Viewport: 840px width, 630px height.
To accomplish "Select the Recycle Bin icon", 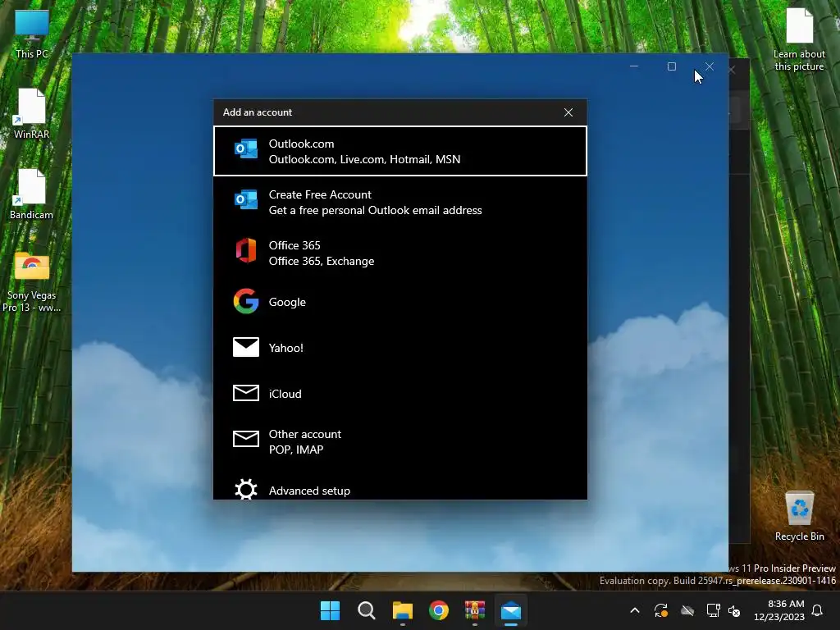I will pyautogui.click(x=799, y=516).
